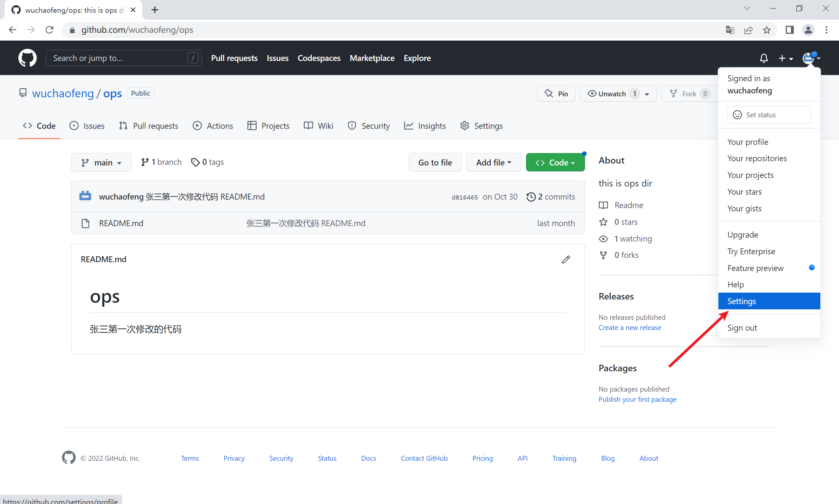839x504 pixels.
Task: Close the wuchaofeng/ops browser tab
Action: coord(133,10)
